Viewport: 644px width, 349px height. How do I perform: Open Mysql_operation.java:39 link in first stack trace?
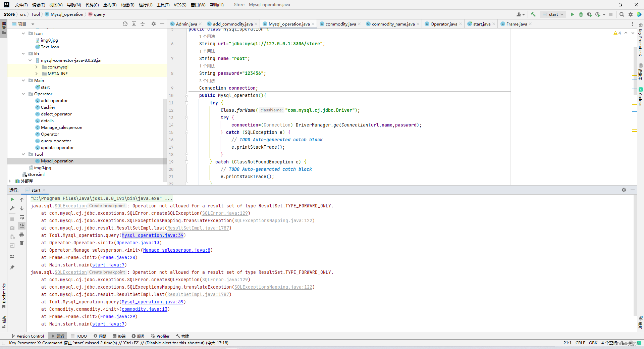click(x=153, y=235)
